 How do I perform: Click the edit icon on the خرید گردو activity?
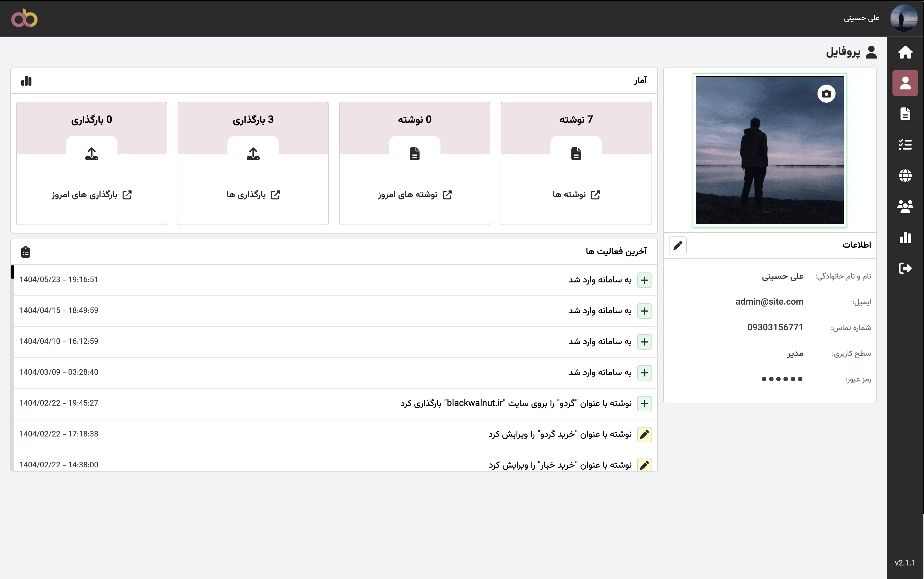click(645, 434)
